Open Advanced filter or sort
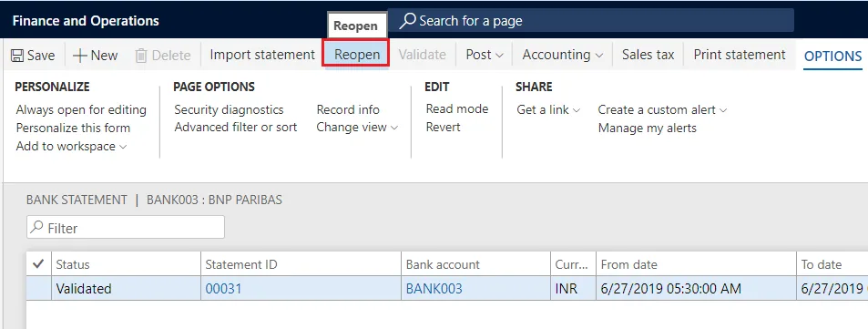 coord(236,128)
